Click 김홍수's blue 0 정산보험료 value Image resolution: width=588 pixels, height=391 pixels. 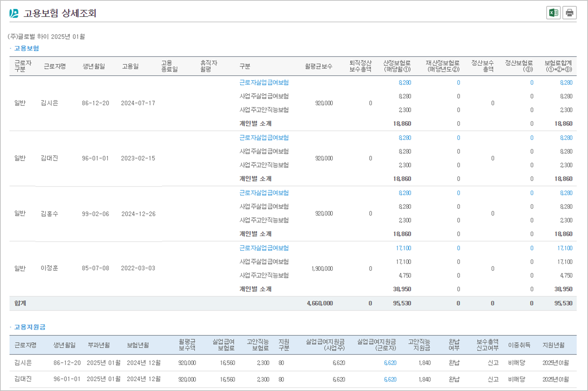point(532,193)
